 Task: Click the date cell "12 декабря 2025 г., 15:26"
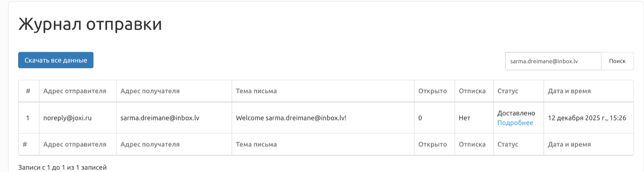pyautogui.click(x=587, y=118)
